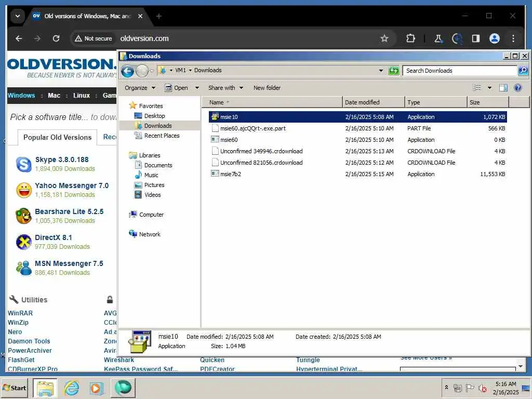Select Recent Places in the sidebar
Image resolution: width=532 pixels, height=399 pixels.
162,136
